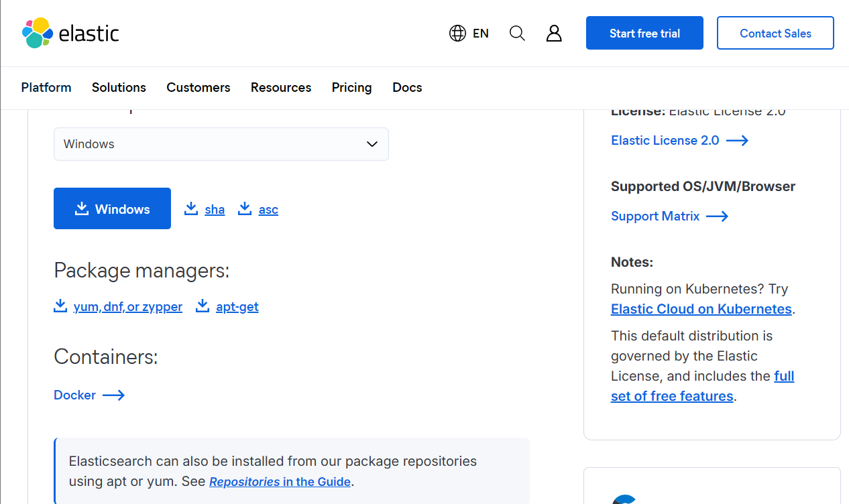The height and width of the screenshot is (504, 849).
Task: Click the EN language label
Action: [x=481, y=33]
